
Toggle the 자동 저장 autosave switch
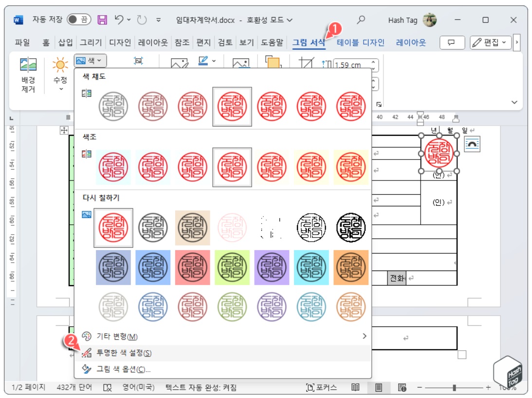coord(79,19)
